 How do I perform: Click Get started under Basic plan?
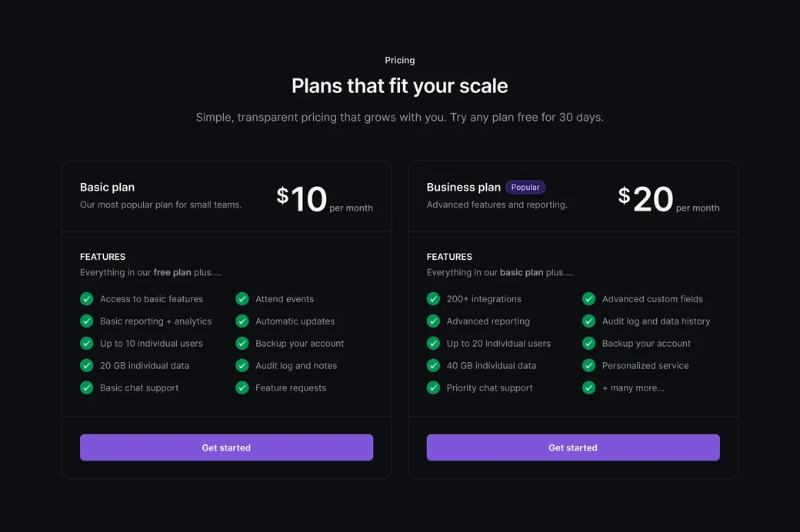tap(226, 447)
